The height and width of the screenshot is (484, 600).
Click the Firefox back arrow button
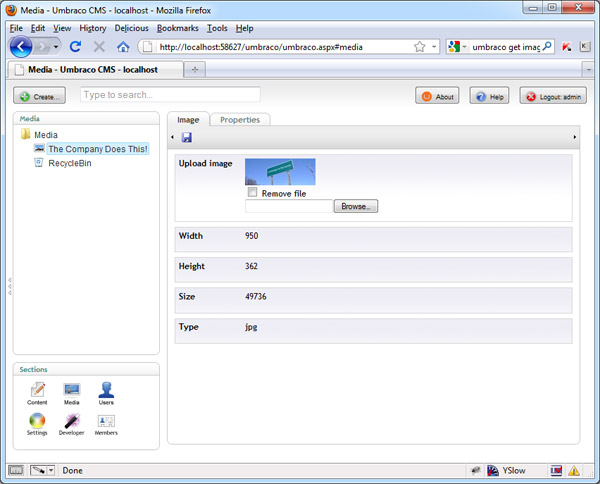pos(21,47)
